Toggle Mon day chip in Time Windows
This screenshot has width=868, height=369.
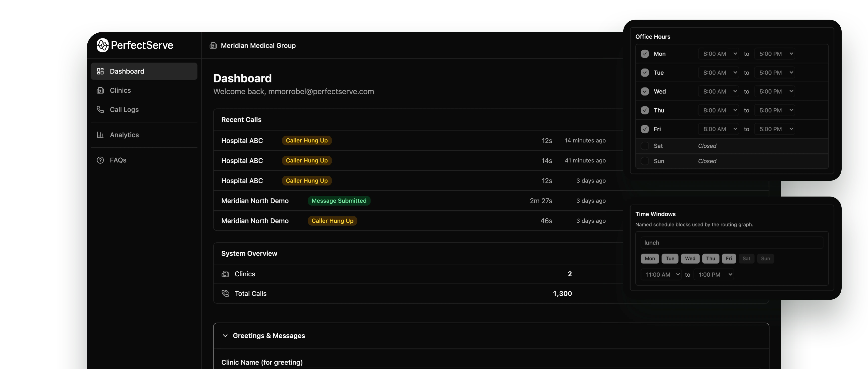[x=650, y=259]
